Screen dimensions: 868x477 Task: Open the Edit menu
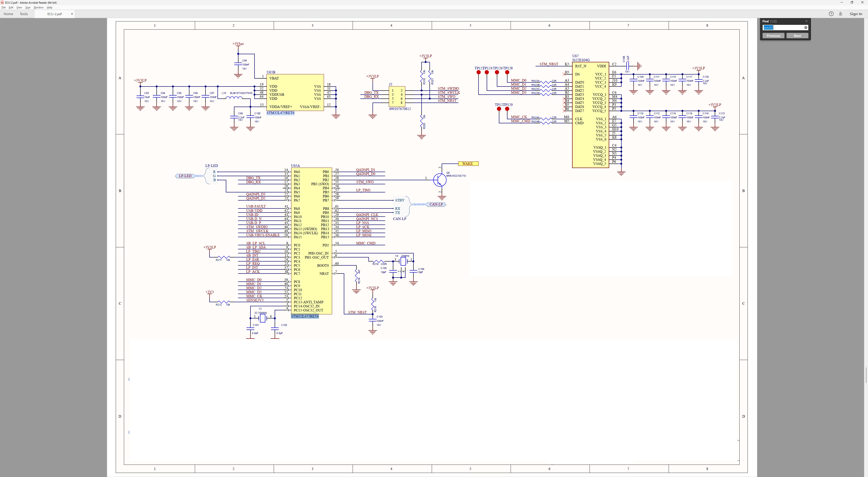pos(11,7)
